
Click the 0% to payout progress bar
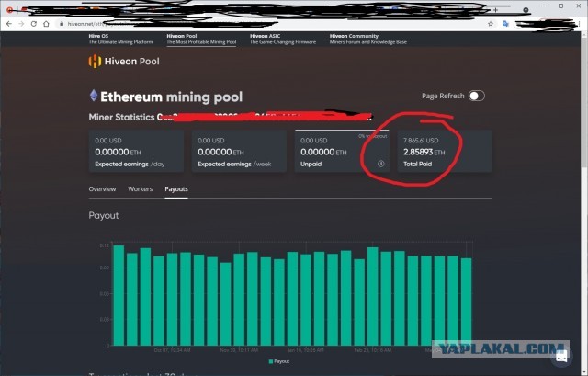(342, 131)
